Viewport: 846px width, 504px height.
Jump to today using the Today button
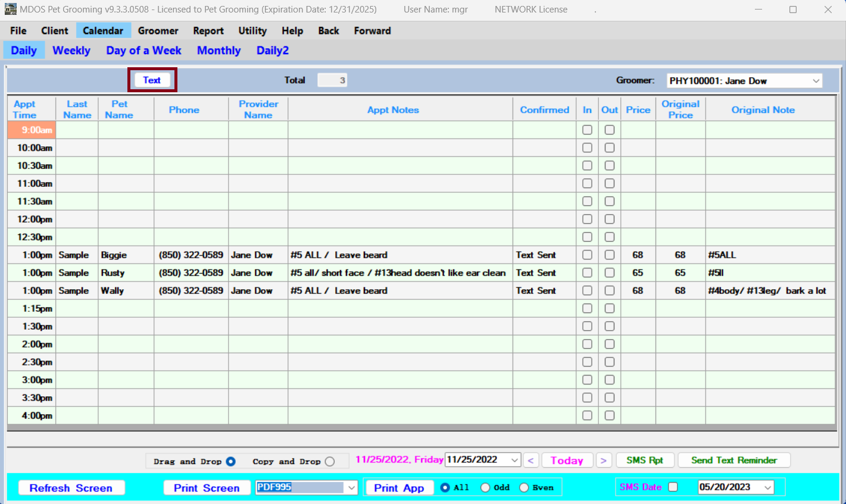point(567,460)
